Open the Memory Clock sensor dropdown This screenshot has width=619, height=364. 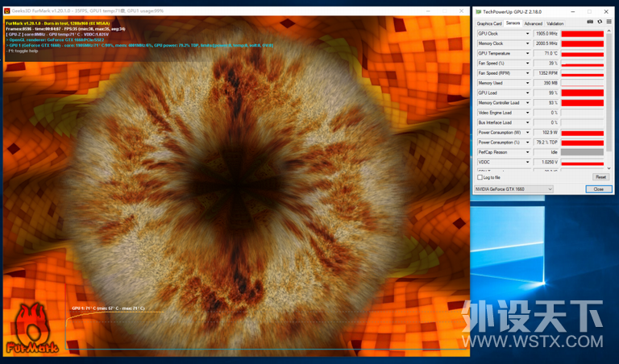click(527, 43)
